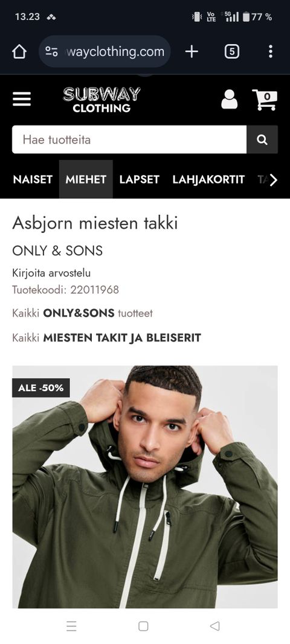The height and width of the screenshot is (644, 290).
Task: Open the LAHJAKORTIT tab
Action: coord(208,179)
